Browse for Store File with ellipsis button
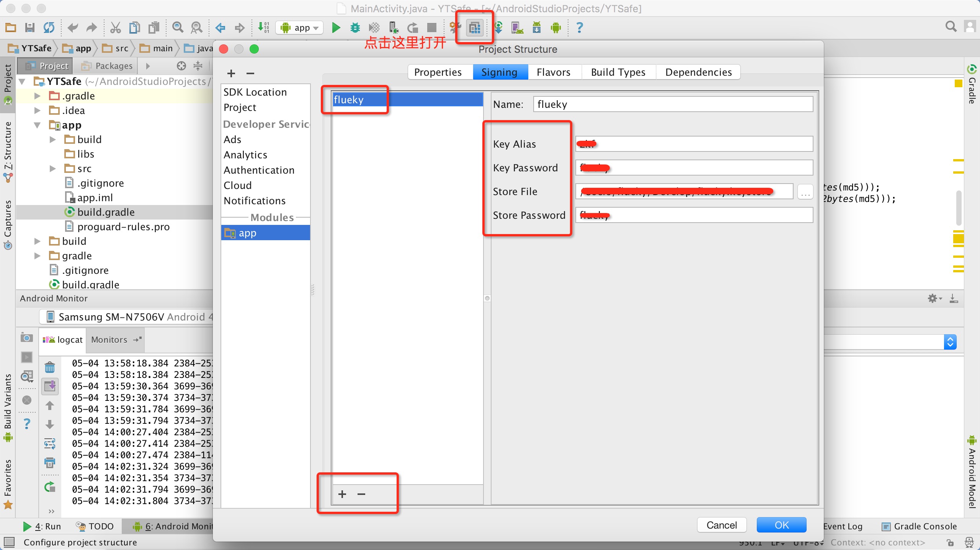This screenshot has height=550, width=980. coord(805,192)
